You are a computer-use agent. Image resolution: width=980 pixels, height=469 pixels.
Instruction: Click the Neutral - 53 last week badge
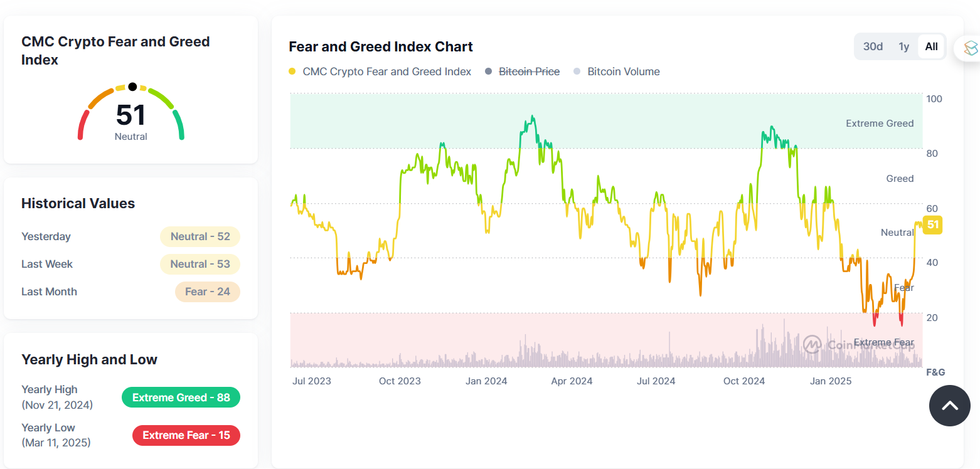tap(200, 264)
